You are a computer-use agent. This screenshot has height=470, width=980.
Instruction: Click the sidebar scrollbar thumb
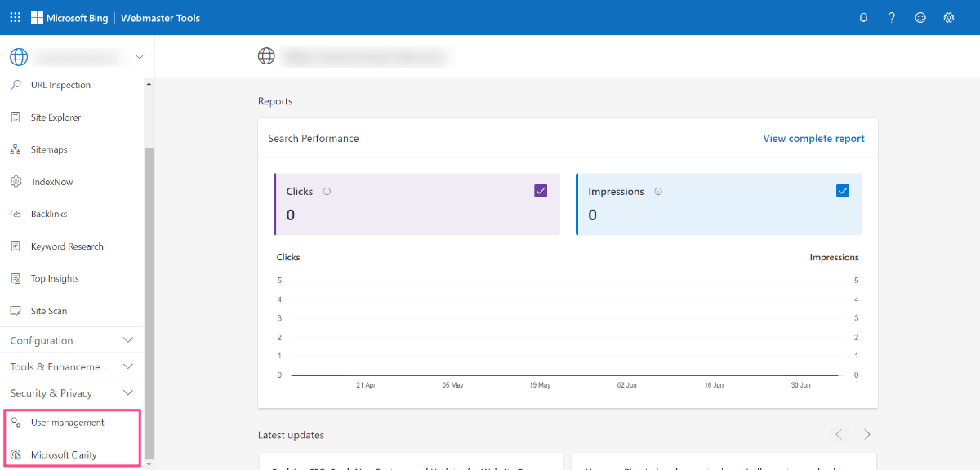click(149, 302)
